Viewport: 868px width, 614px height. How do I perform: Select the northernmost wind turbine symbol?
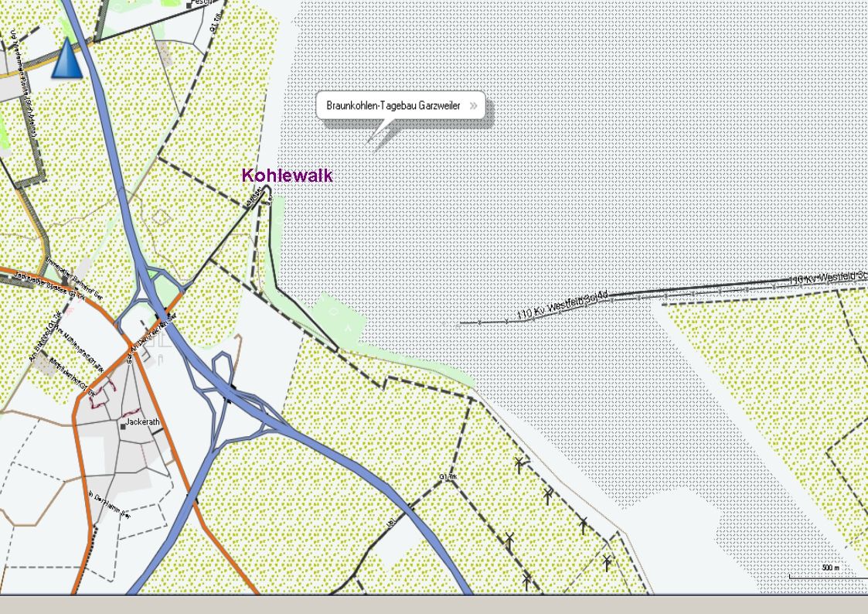click(519, 465)
